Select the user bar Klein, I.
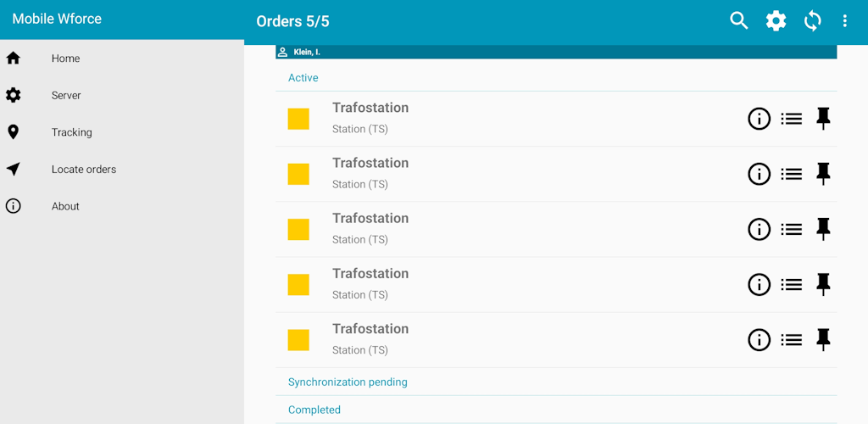868x424 pixels. coord(556,52)
